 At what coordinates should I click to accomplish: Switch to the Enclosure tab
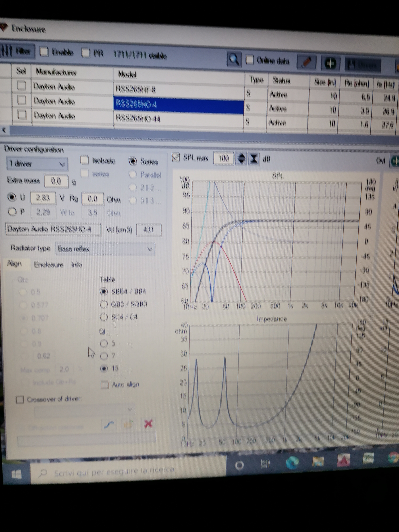click(x=49, y=265)
